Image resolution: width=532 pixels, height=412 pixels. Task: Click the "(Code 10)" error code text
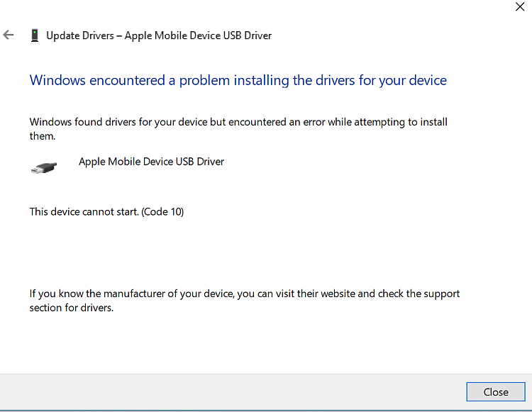pyautogui.click(x=163, y=211)
